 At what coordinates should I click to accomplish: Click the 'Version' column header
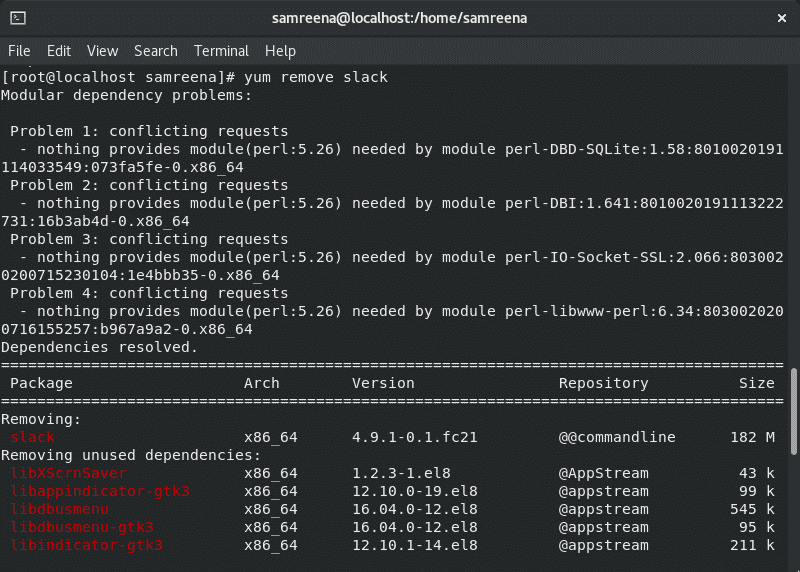pyautogui.click(x=383, y=383)
